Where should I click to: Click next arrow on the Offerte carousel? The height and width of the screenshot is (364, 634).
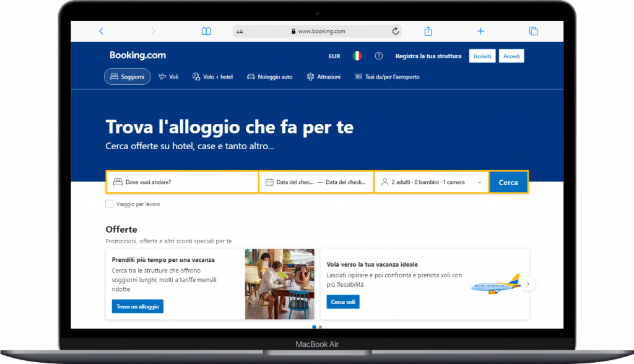click(528, 284)
